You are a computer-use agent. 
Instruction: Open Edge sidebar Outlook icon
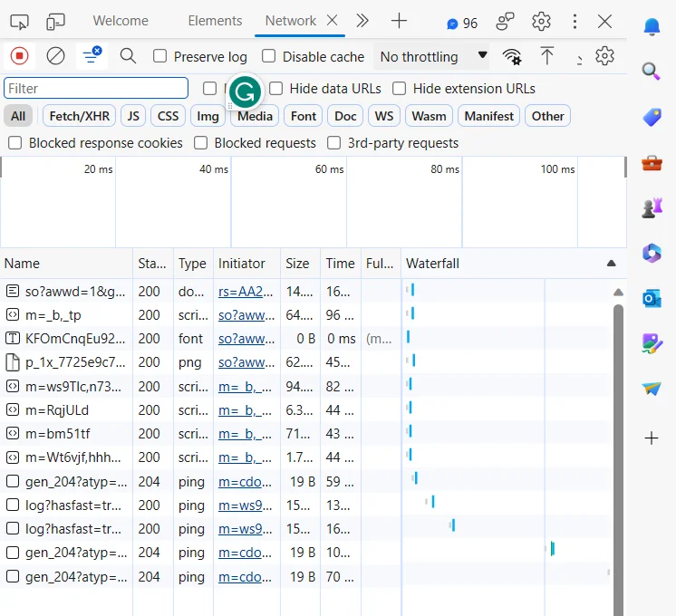coord(652,298)
